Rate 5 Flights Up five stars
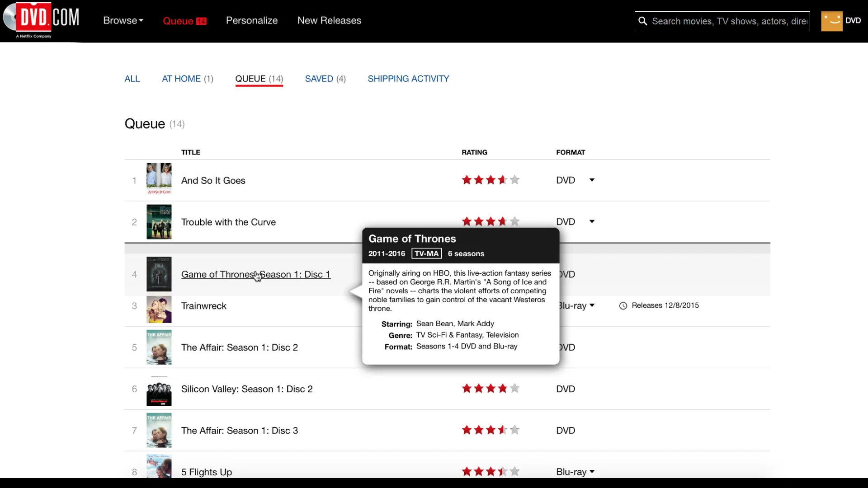The height and width of the screenshot is (488, 868). [514, 472]
